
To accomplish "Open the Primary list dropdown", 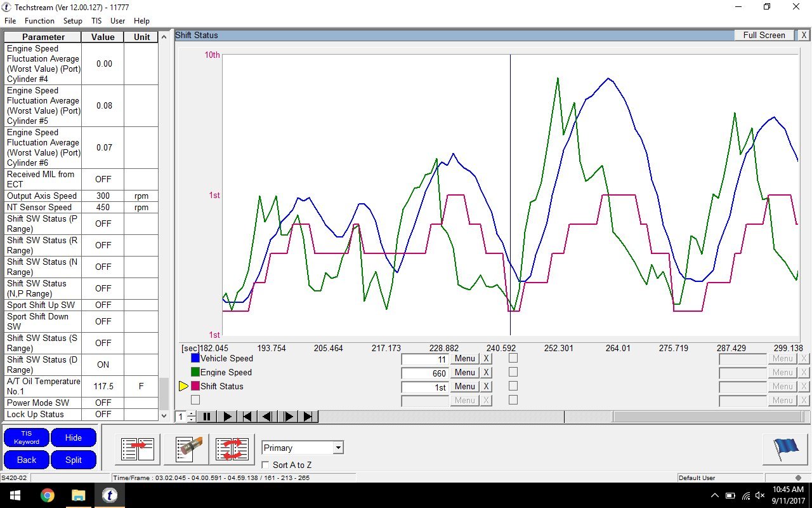I will point(338,448).
